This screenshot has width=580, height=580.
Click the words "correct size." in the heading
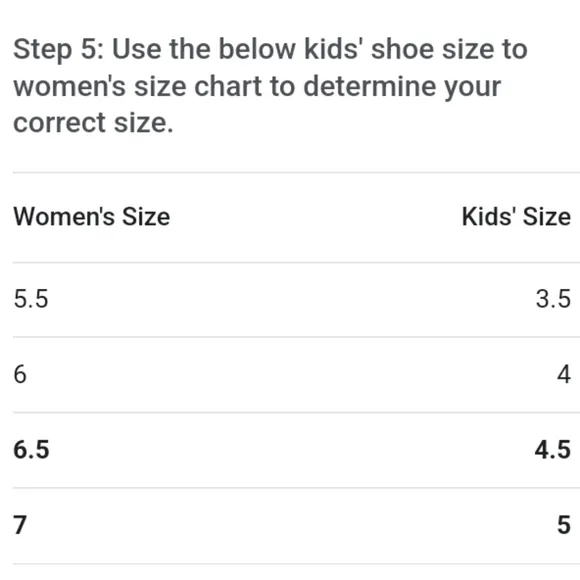[x=93, y=123]
